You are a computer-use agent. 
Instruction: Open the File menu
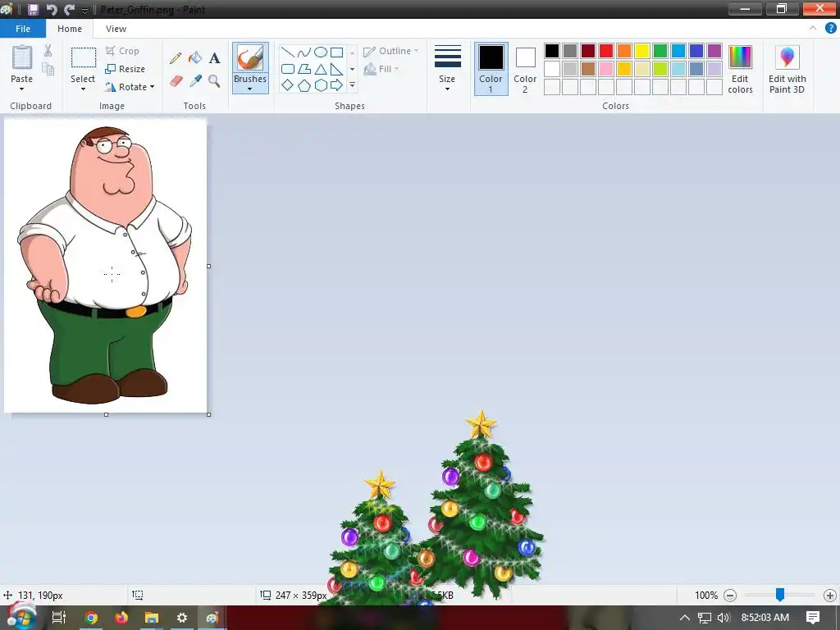pos(23,29)
